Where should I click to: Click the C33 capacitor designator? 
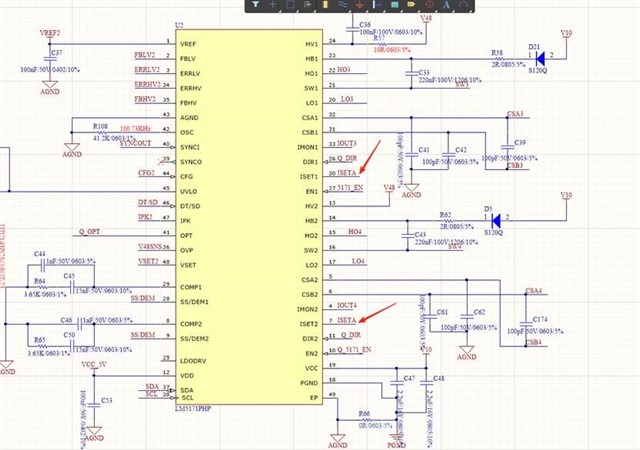click(x=424, y=72)
